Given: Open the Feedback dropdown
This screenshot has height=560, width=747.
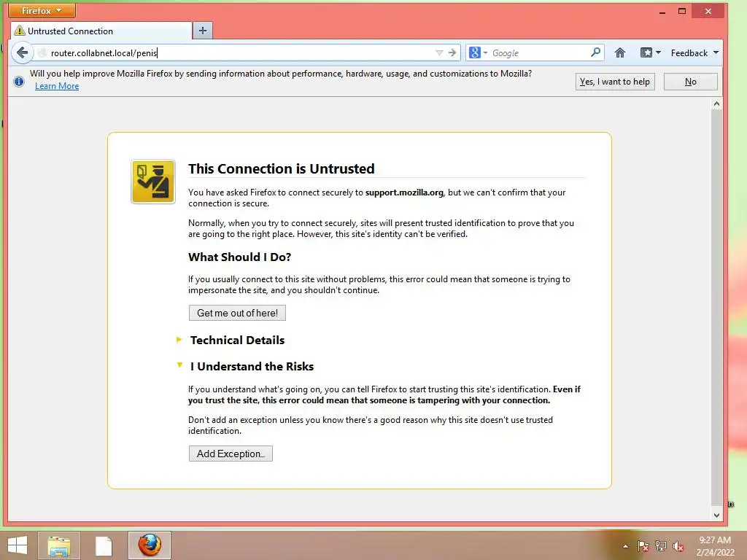Looking at the screenshot, I should click(694, 52).
